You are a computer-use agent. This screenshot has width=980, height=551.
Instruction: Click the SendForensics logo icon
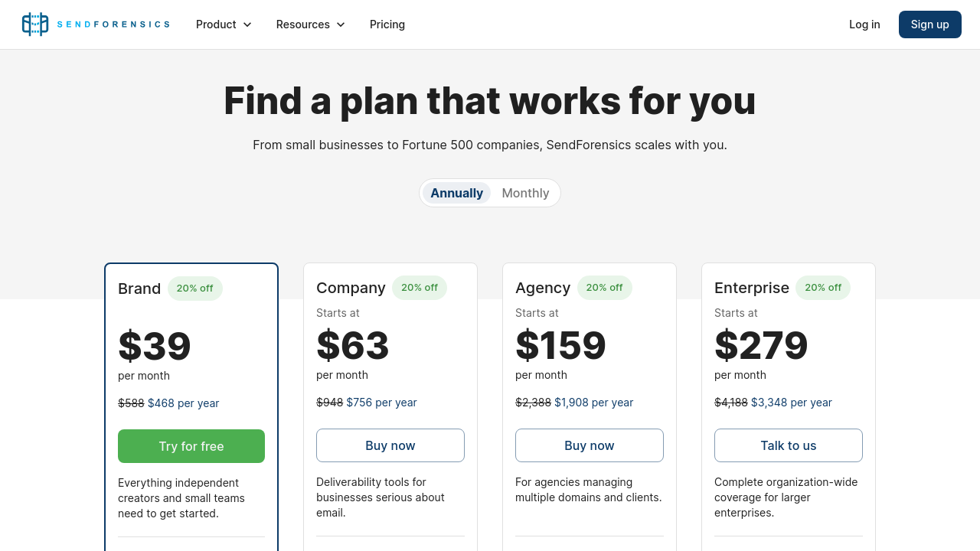coord(35,24)
